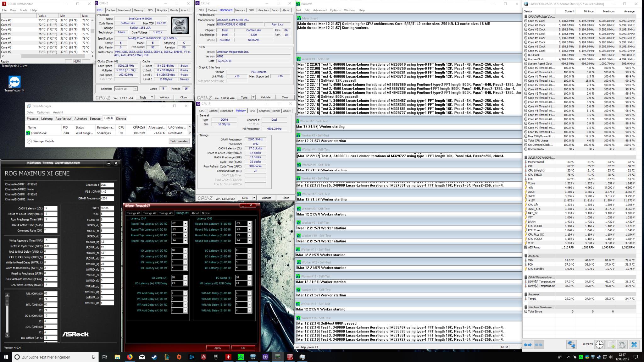Click HWiNFO collapse-columns arrows icon

[539, 345]
